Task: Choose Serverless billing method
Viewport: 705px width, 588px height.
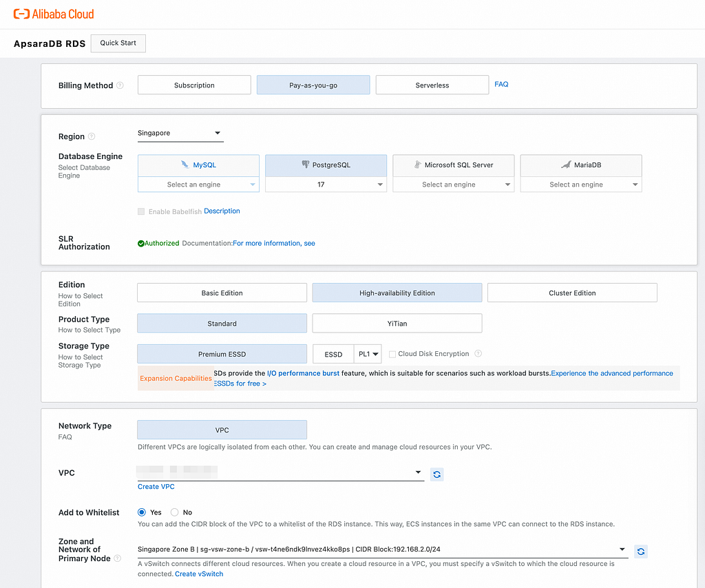Action: (432, 85)
